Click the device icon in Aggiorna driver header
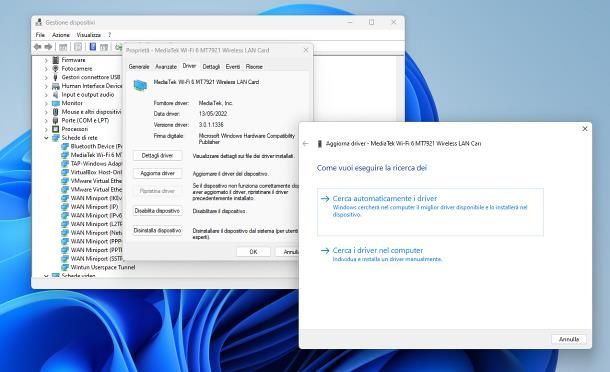Screen dimensions: 610x372 click(x=320, y=144)
